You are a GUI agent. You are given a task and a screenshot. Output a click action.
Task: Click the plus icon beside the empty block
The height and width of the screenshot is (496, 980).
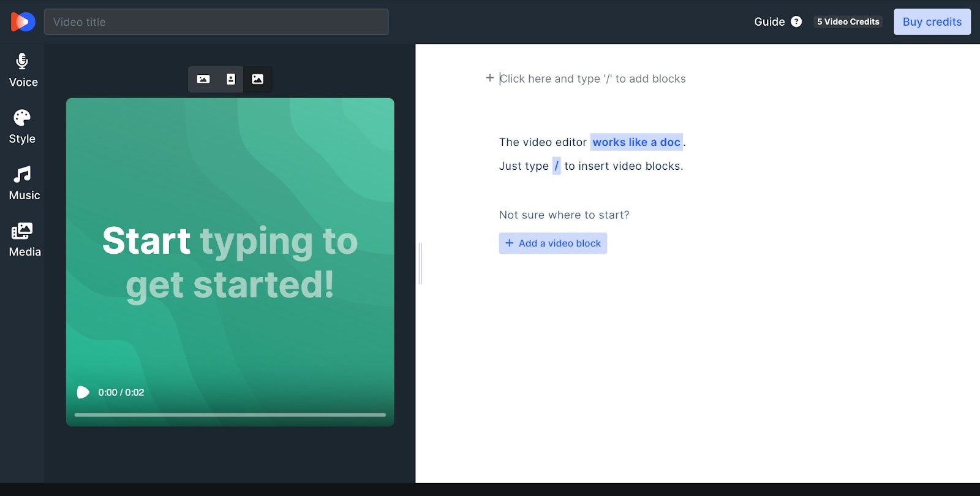[x=489, y=78]
